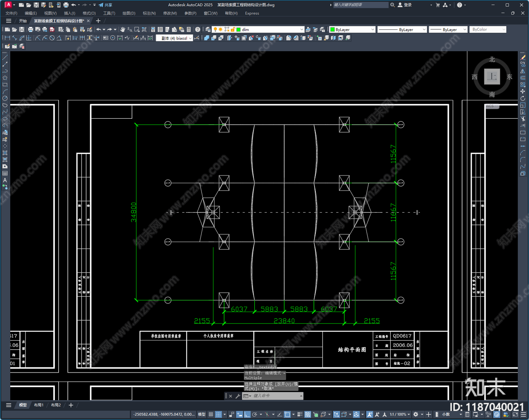Screen dimensions: 529x420
Task: Toggle snap mode in status bar
Action: coord(219,414)
